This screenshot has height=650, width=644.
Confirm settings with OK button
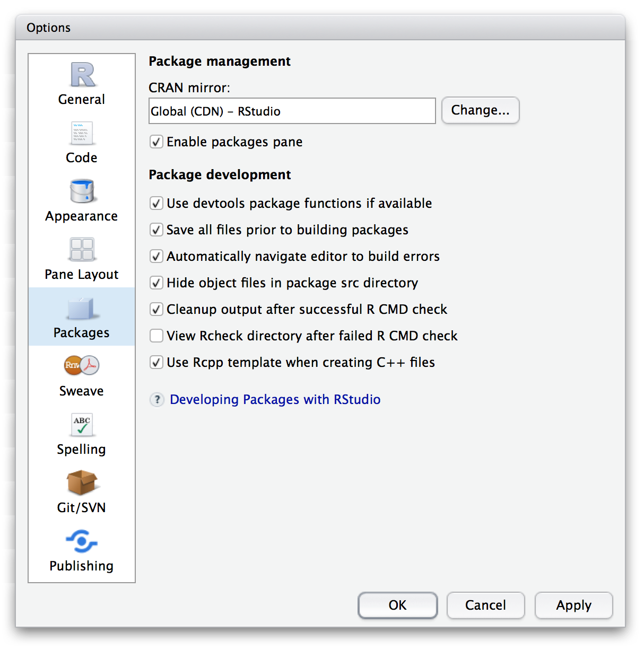[x=397, y=605]
